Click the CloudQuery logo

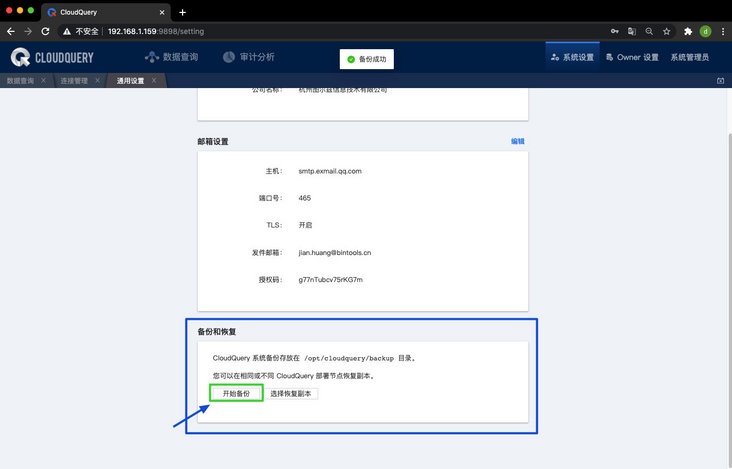pyautogui.click(x=52, y=57)
